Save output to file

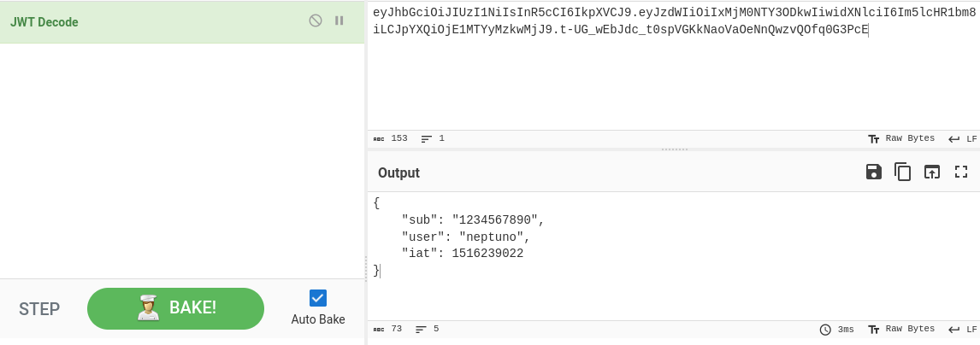tap(874, 172)
